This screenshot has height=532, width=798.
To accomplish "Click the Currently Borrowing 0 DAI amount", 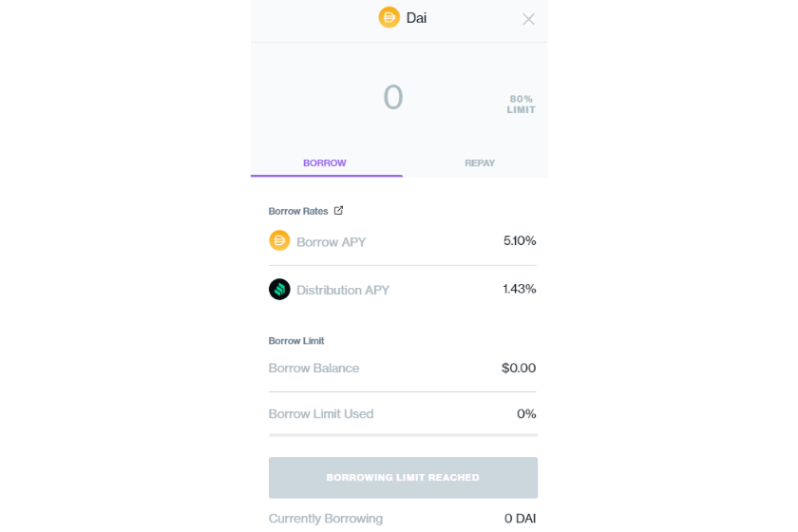I will (x=521, y=519).
